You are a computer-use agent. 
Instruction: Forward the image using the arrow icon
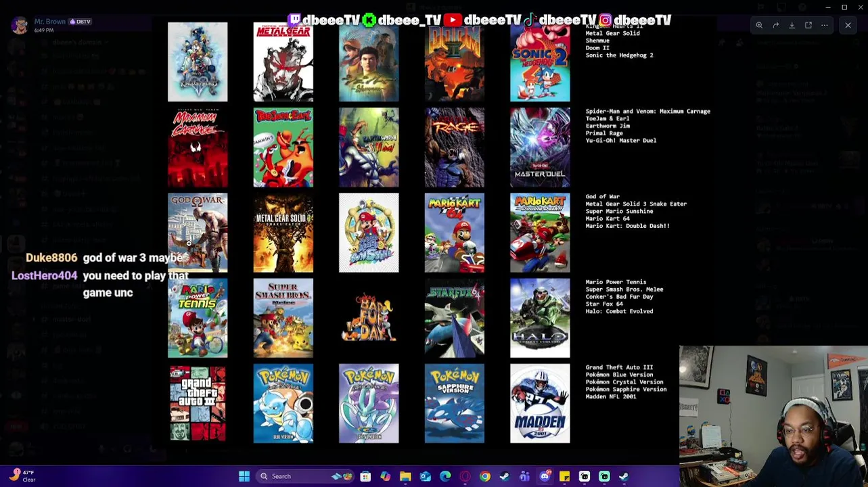coord(776,26)
